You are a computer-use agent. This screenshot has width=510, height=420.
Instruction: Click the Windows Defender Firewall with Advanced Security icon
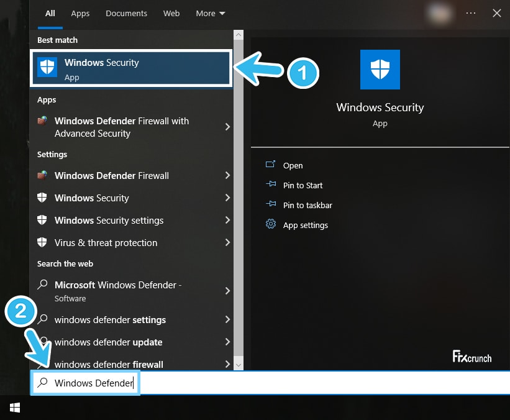pyautogui.click(x=42, y=121)
